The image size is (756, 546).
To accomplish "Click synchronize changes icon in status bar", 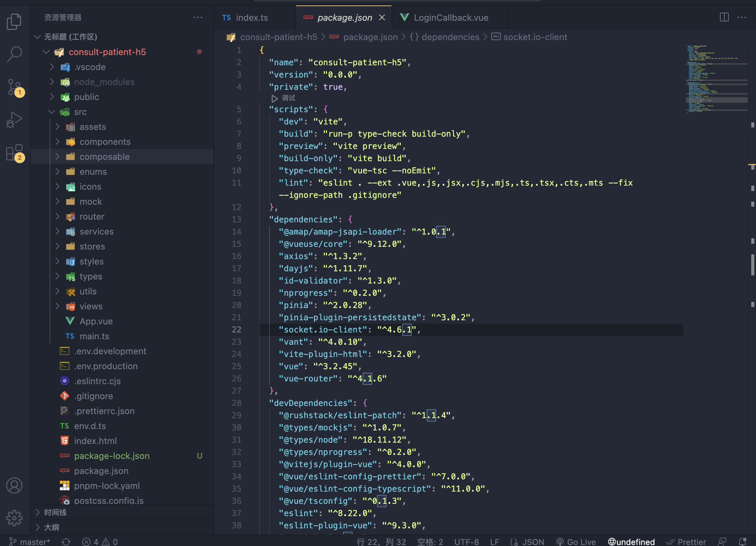I will click(66, 541).
